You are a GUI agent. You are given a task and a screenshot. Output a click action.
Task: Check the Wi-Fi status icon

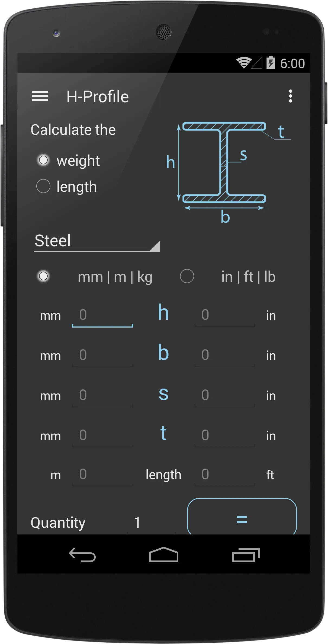(243, 63)
